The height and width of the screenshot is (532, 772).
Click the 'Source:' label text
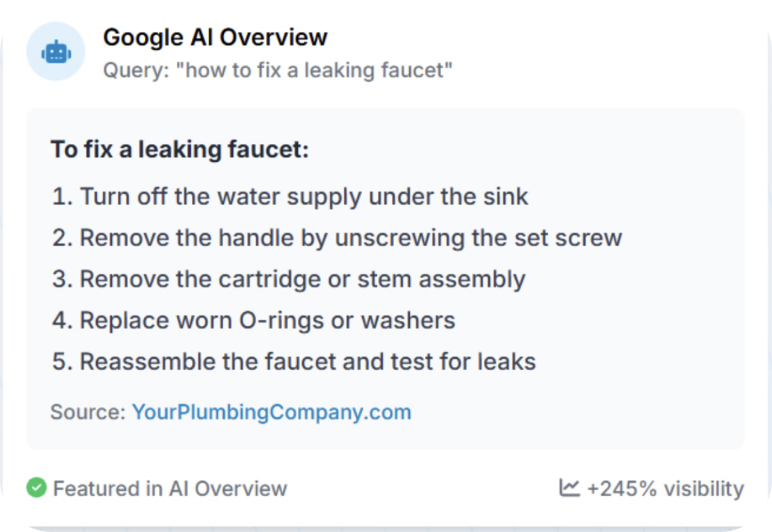tap(88, 412)
